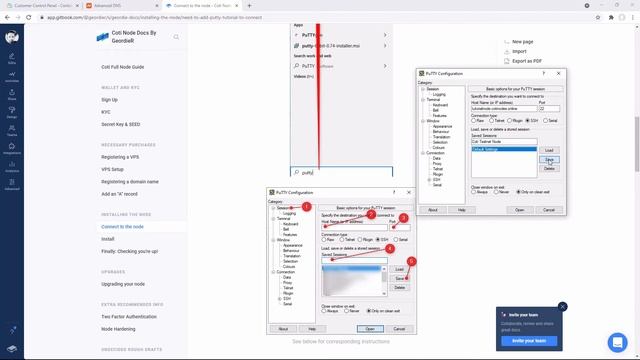Click the Port field in upper PuTTY window
This screenshot has width=640, height=360.
coord(549,109)
